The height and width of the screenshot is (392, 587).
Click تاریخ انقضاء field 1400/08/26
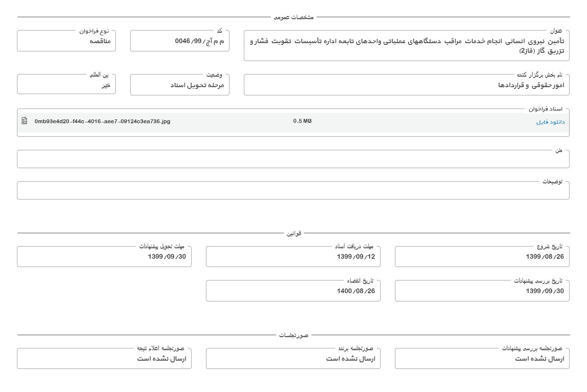[293, 291]
